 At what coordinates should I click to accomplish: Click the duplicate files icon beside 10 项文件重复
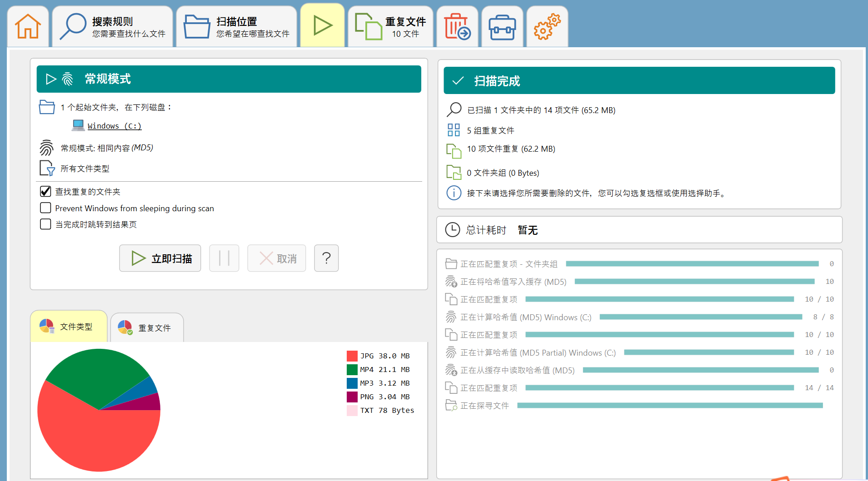(x=454, y=150)
